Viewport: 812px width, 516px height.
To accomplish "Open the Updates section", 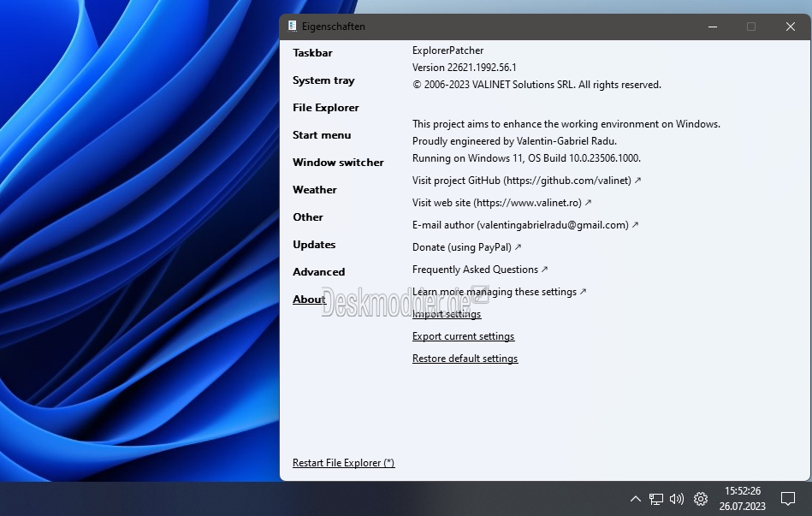I will (314, 245).
